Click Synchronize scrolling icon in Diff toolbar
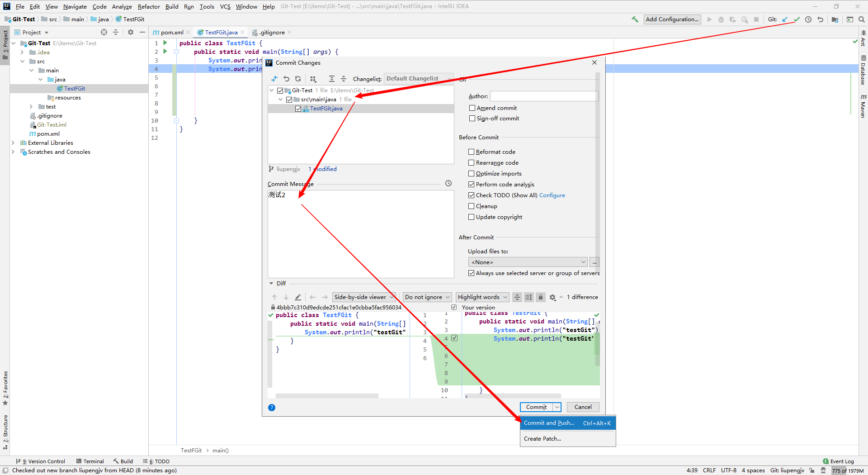This screenshot has height=475, width=868. pyautogui.click(x=529, y=297)
